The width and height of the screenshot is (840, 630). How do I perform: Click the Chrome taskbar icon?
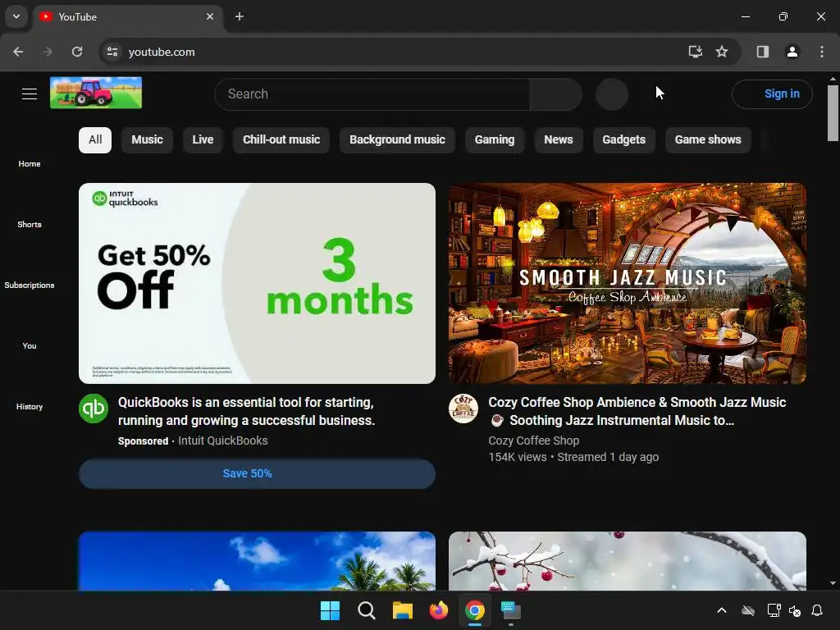coord(475,610)
